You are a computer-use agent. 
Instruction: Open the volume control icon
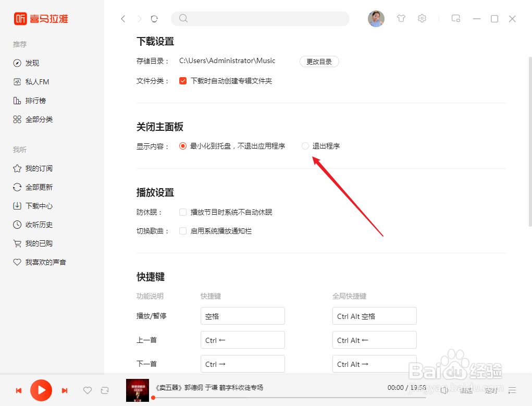(444, 390)
